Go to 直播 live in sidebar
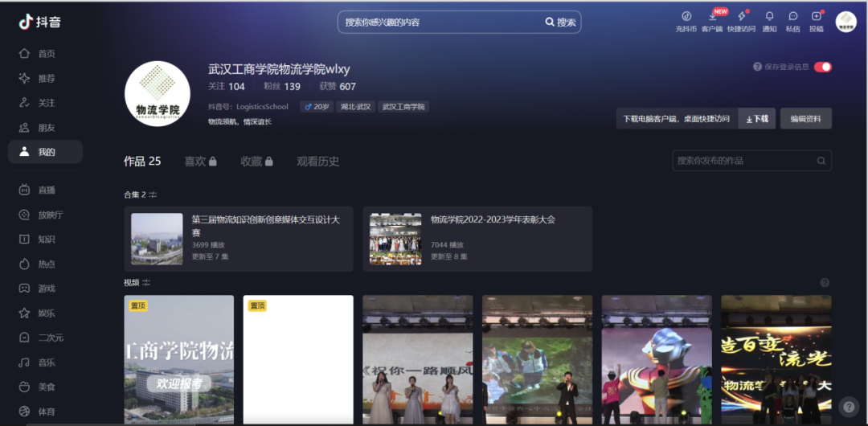Image resolution: width=868 pixels, height=426 pixels. (x=46, y=190)
